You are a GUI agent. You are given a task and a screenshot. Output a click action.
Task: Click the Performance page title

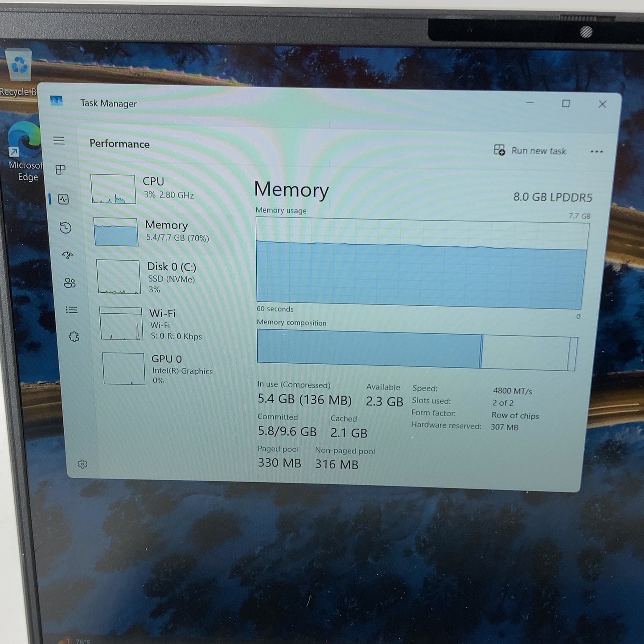[119, 144]
